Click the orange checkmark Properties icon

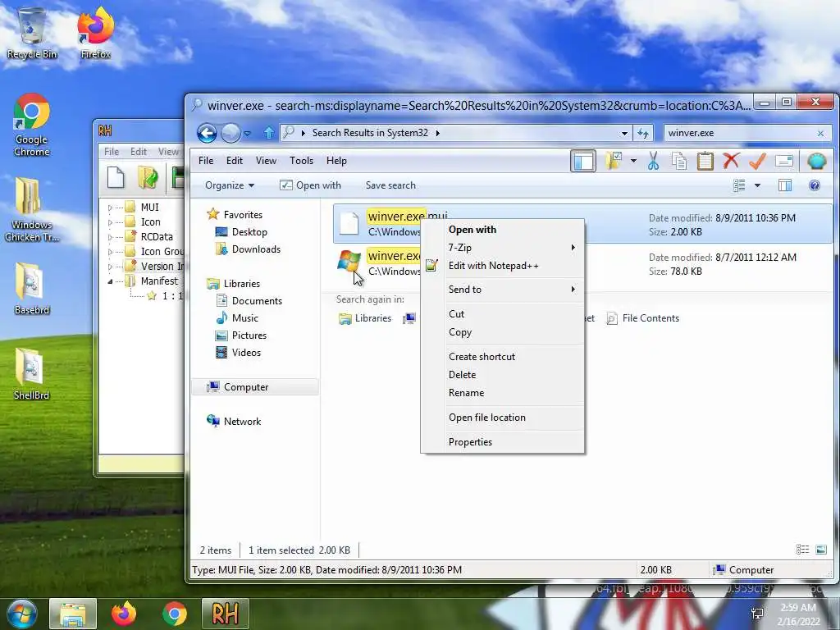(x=757, y=161)
